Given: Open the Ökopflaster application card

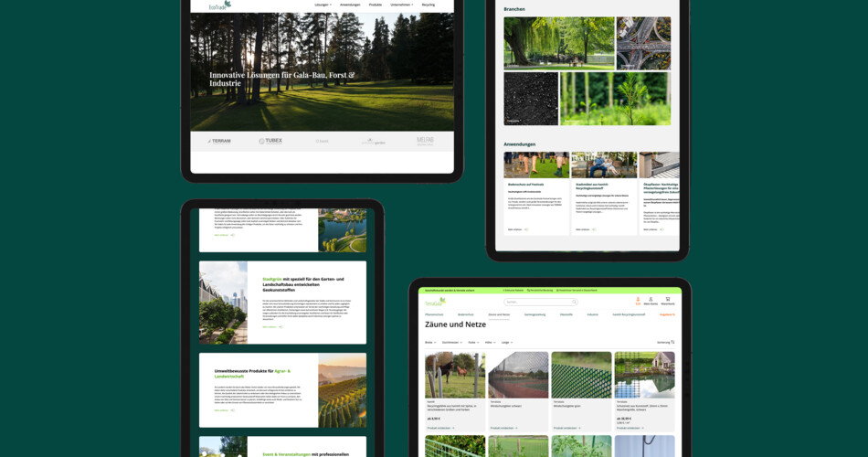Looking at the screenshot, I should click(660, 194).
